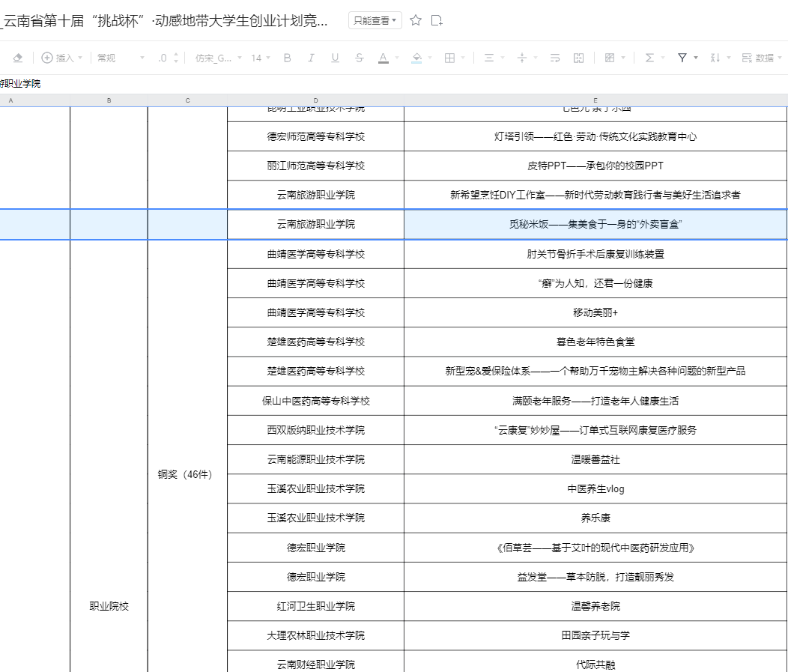Click the create copy document icon
Screen dimensions: 788x672
click(437, 20)
